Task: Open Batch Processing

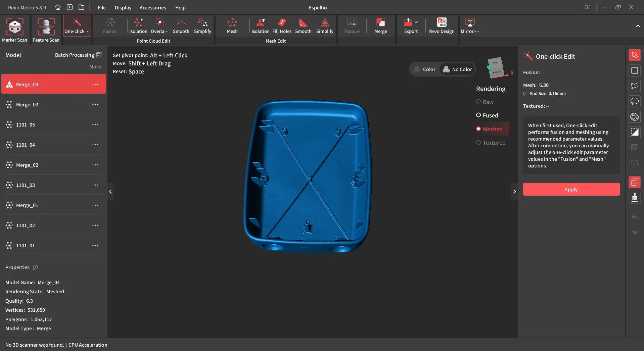Action: click(x=78, y=55)
